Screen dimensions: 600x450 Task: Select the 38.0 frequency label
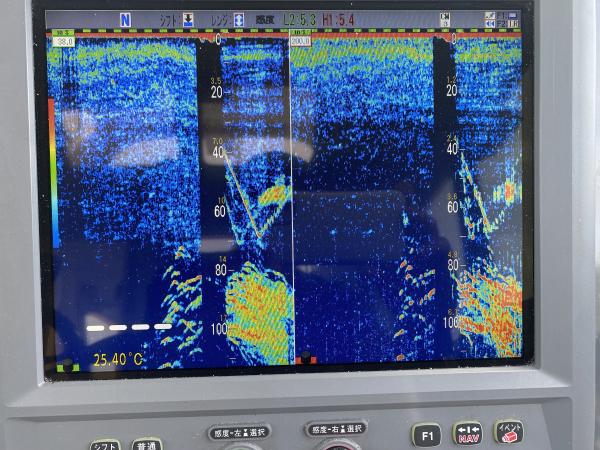click(x=64, y=41)
